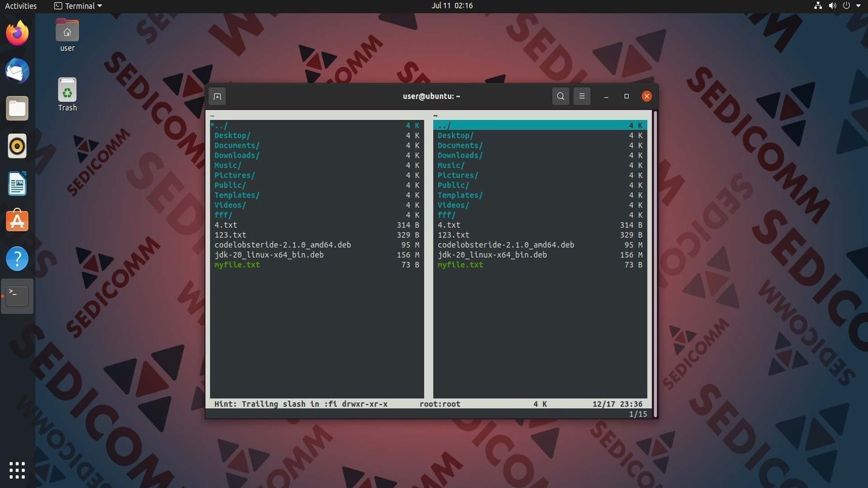The width and height of the screenshot is (868, 488).
Task: Select jdk-20 deb file in right pane
Action: 540,255
